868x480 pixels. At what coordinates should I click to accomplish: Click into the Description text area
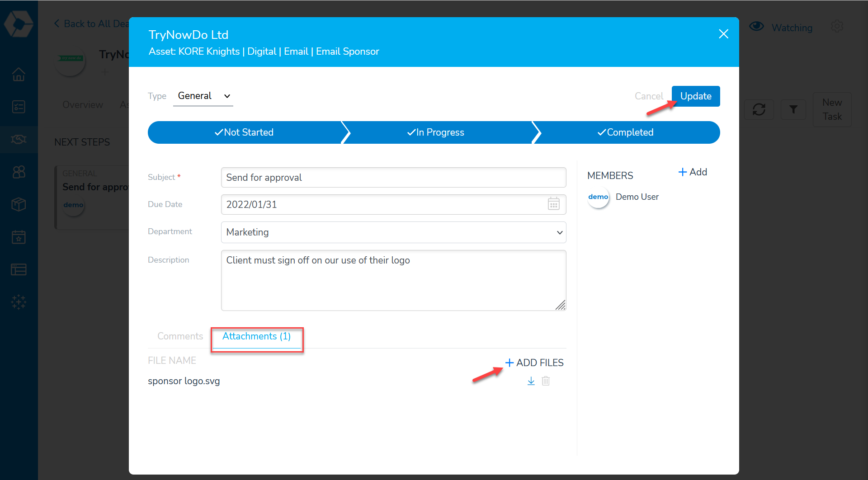393,280
